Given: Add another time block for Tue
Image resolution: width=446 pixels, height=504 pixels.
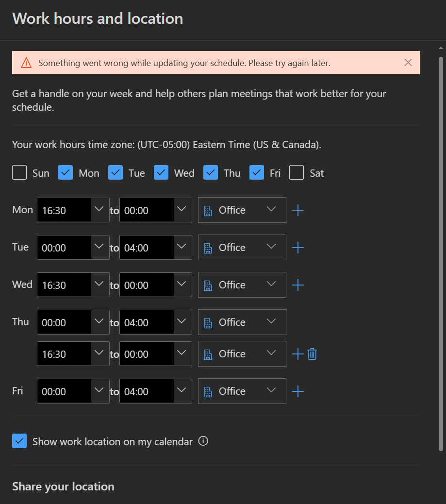Looking at the screenshot, I should pyautogui.click(x=298, y=248).
